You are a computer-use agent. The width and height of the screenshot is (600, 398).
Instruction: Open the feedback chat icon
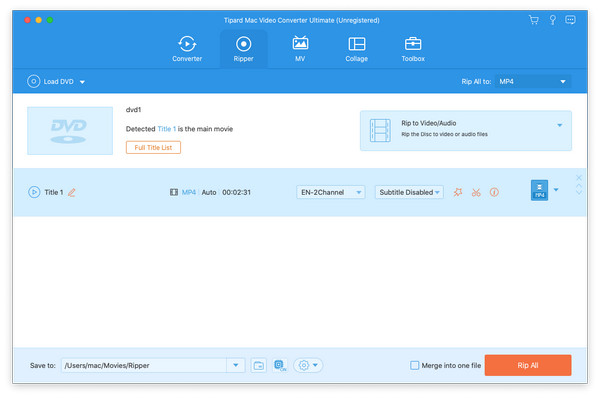570,20
